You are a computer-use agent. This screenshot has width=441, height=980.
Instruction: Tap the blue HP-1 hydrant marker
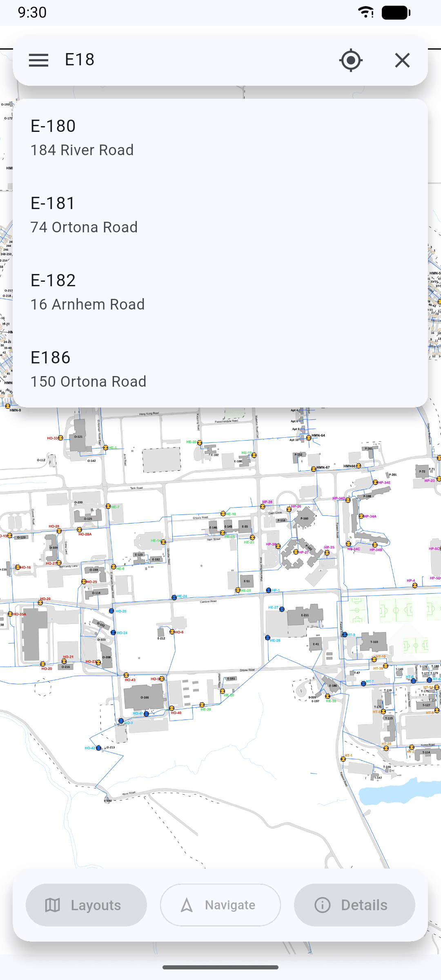click(x=268, y=590)
